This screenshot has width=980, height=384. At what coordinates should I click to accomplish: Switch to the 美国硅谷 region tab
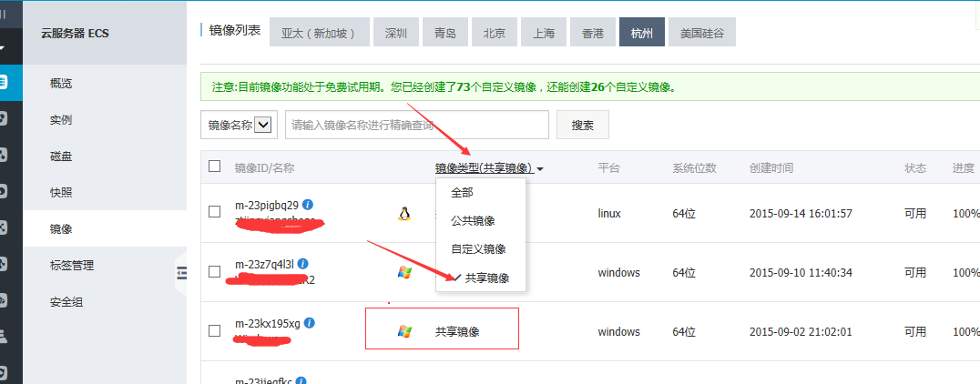tap(702, 33)
